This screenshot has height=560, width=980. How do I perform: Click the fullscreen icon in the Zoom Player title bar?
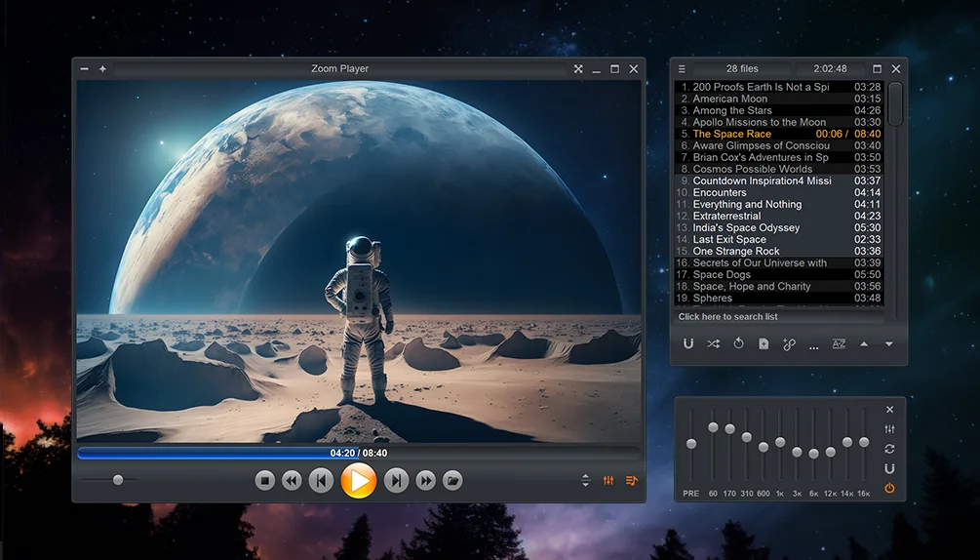click(578, 68)
